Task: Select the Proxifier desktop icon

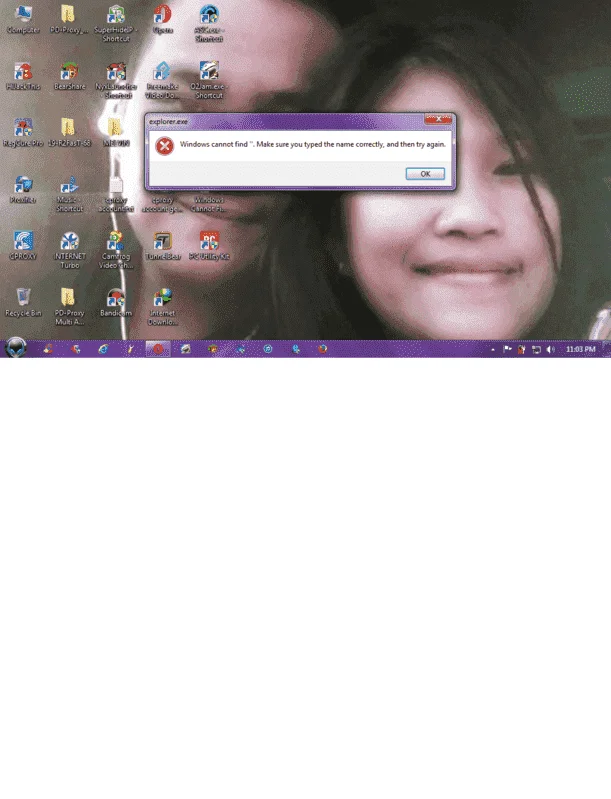Action: point(23,190)
